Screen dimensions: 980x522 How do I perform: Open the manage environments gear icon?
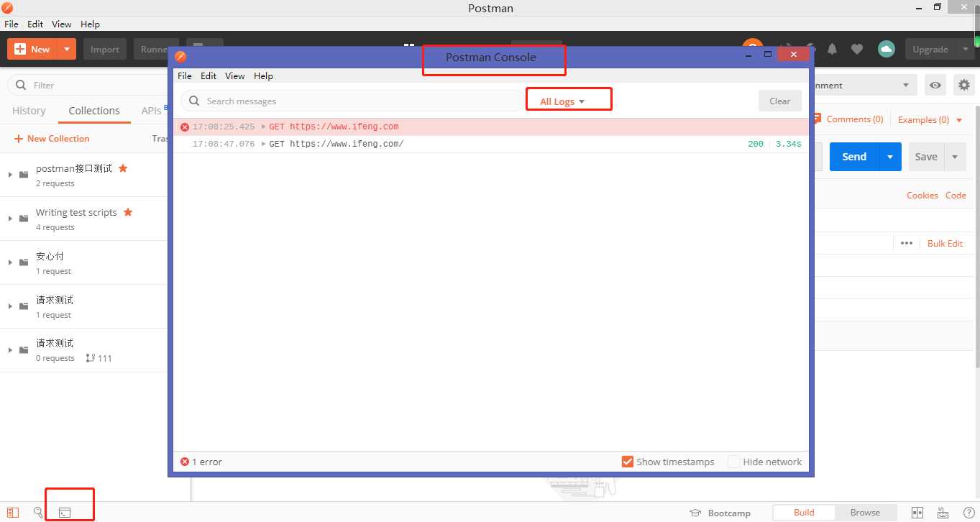(x=964, y=85)
